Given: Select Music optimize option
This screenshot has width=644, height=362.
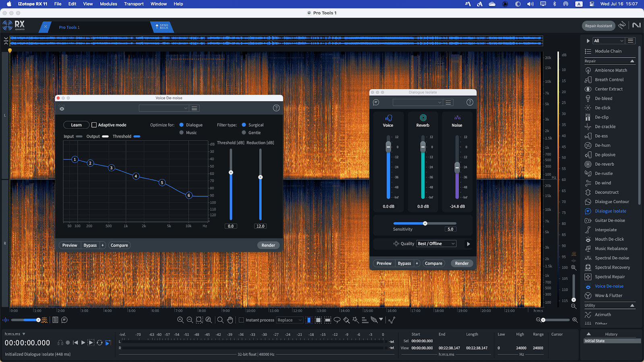Looking at the screenshot, I should 182,133.
